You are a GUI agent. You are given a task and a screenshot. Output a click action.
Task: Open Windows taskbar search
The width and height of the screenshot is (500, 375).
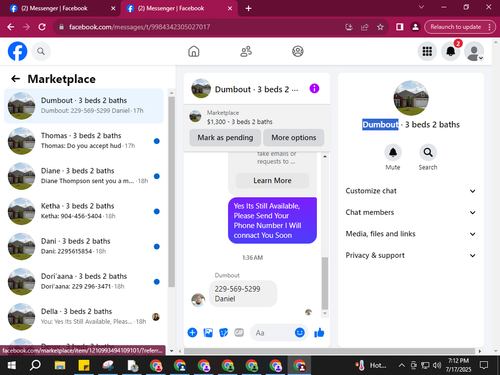point(35,365)
